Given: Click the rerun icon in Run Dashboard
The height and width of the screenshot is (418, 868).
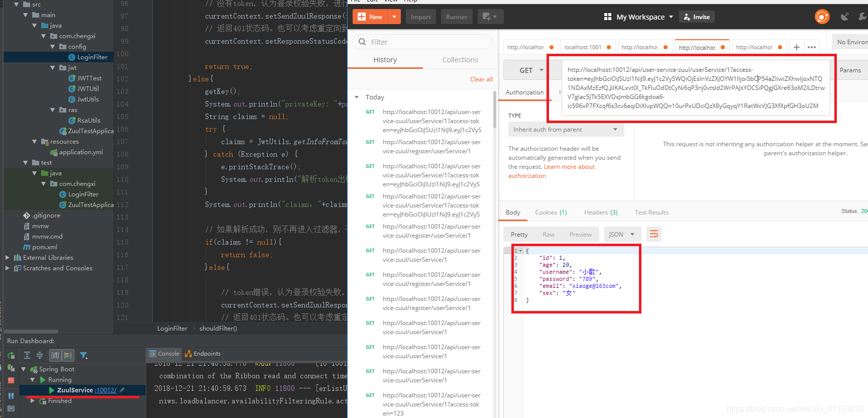Looking at the screenshot, I should click(11, 356).
